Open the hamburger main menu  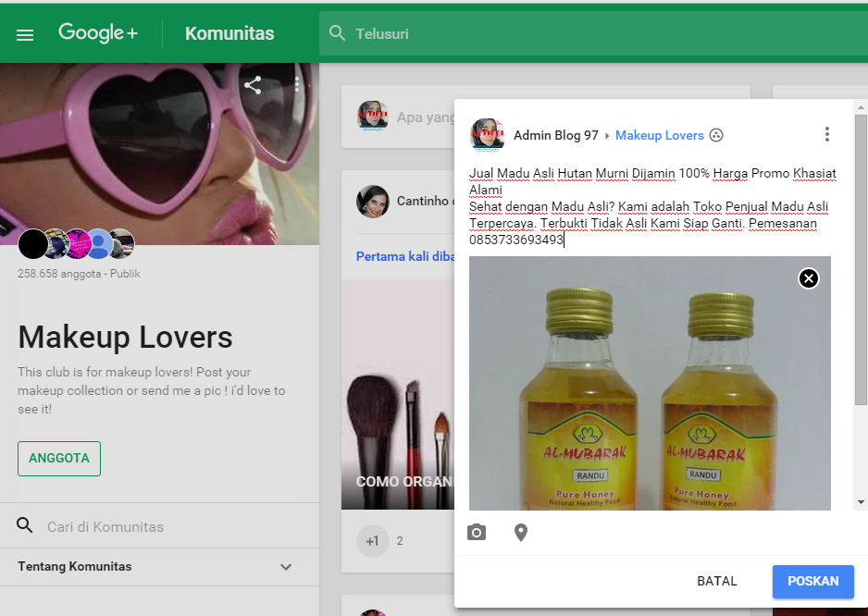pyautogui.click(x=25, y=35)
